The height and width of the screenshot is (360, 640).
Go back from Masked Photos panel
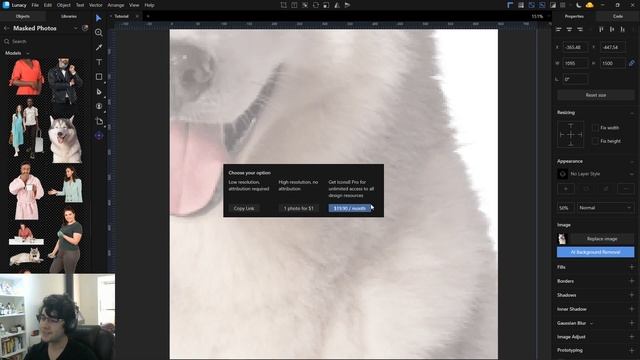pos(6,28)
